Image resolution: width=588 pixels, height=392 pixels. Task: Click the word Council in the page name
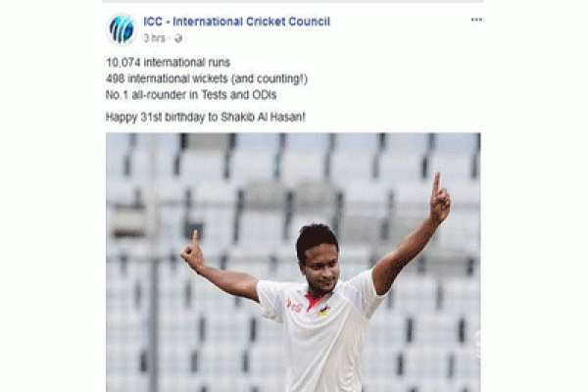309,22
